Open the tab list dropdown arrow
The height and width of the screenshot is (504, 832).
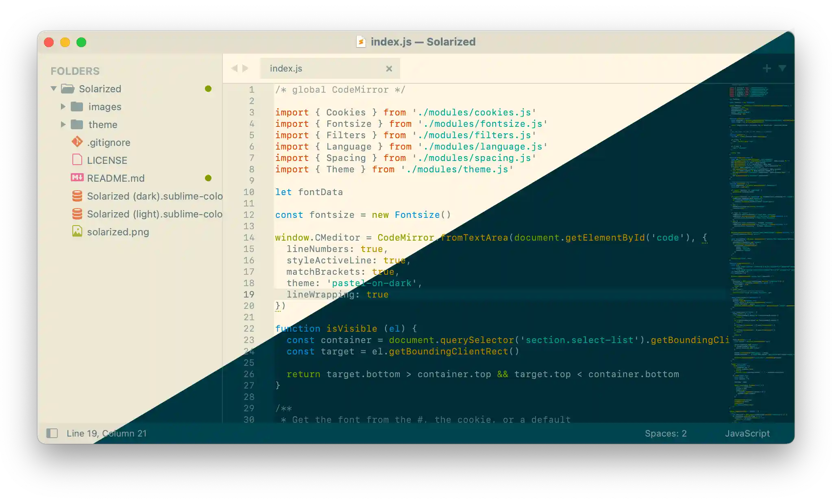point(782,68)
